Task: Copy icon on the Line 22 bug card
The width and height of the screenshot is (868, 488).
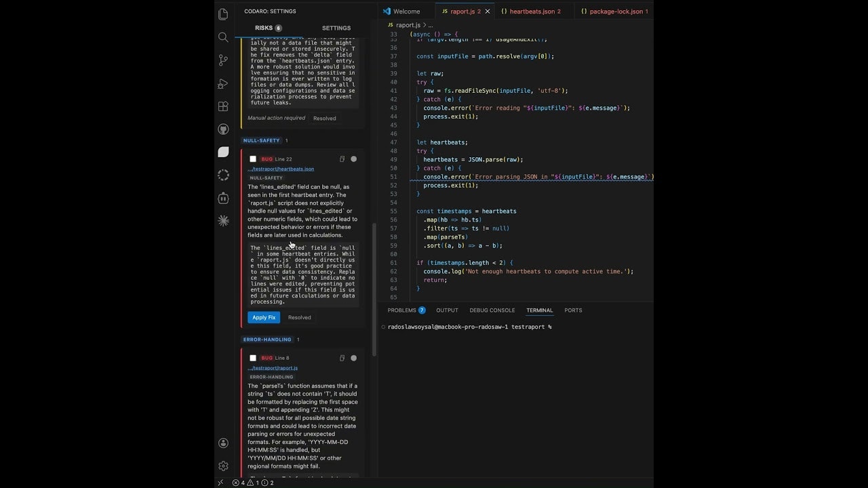Action: click(x=342, y=159)
